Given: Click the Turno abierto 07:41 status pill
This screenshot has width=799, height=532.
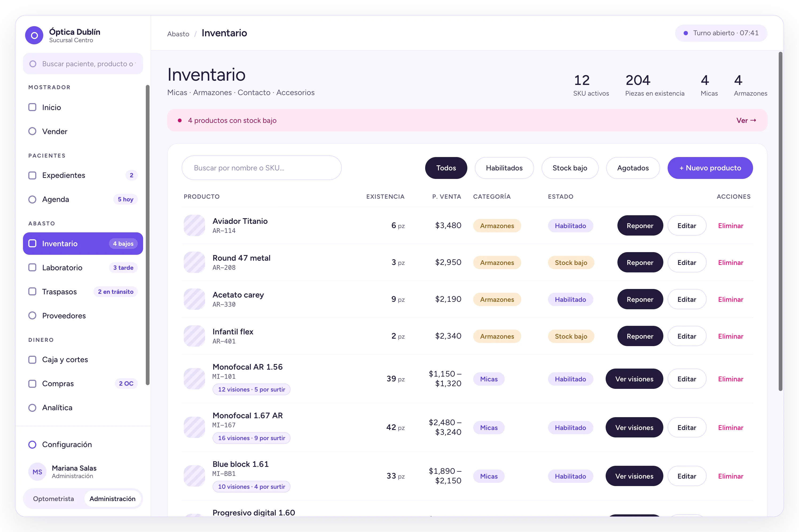Looking at the screenshot, I should [721, 33].
